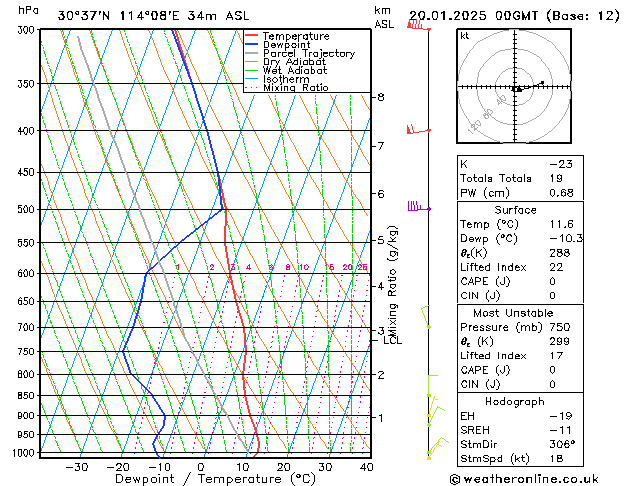This screenshot has width=629, height=486.
Task: Click the hodograph center marker
Action: coord(515,89)
